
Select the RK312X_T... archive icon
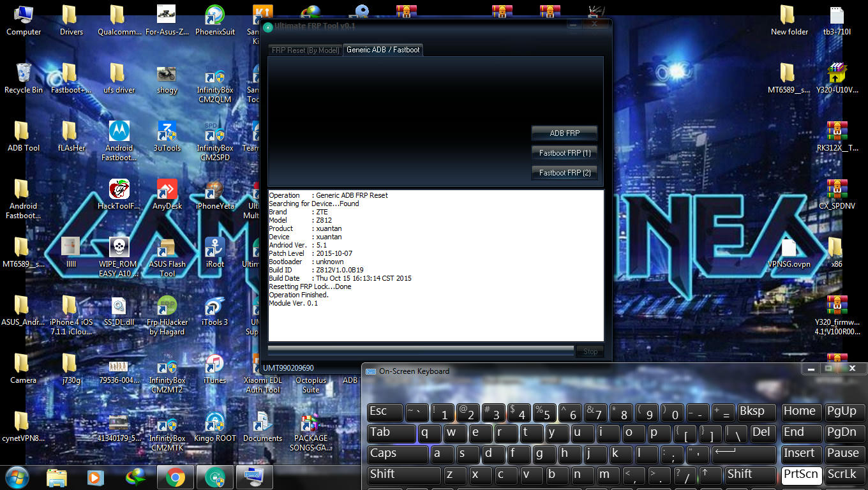coord(837,137)
